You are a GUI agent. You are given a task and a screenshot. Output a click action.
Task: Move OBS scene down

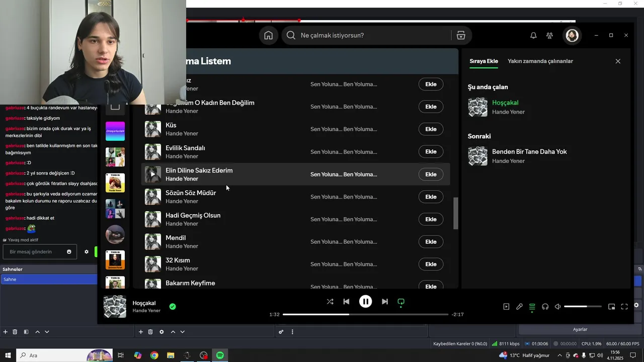click(47, 332)
